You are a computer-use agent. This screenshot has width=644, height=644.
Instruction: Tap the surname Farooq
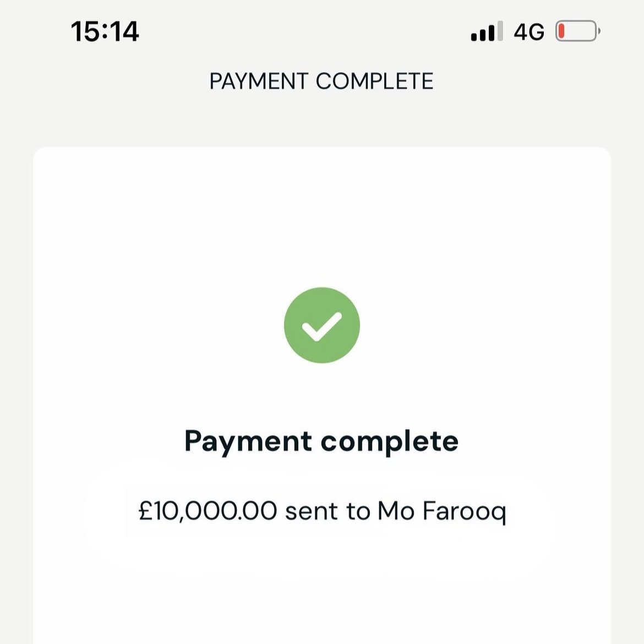click(463, 511)
